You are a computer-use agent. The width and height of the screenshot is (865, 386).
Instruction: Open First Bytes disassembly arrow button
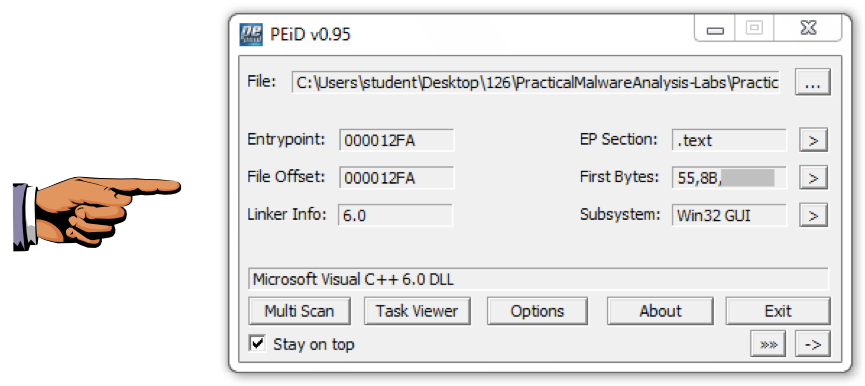(813, 178)
